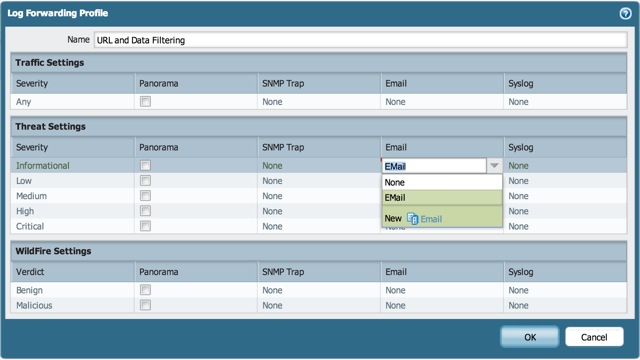
Task: Click Email None for Malicious verdict
Action: (x=395, y=305)
